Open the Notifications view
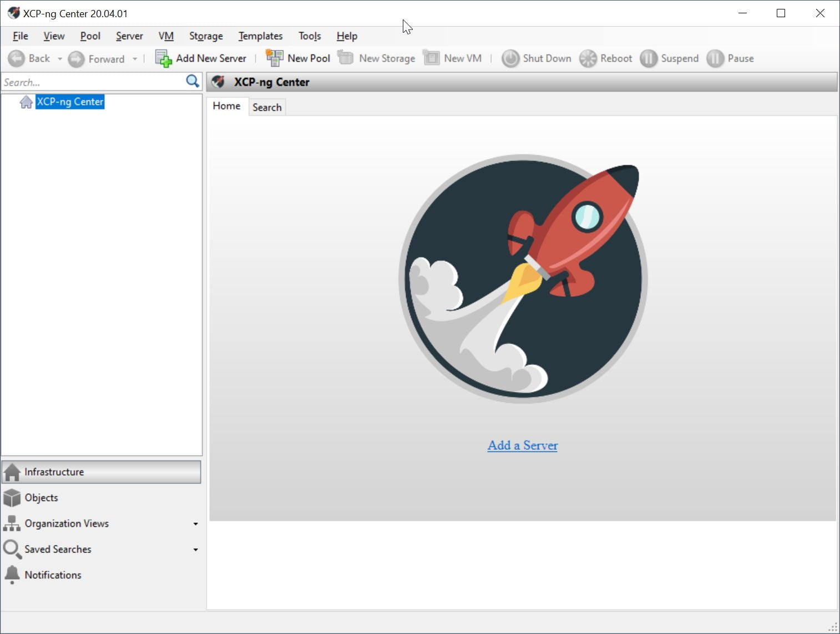 pos(53,575)
